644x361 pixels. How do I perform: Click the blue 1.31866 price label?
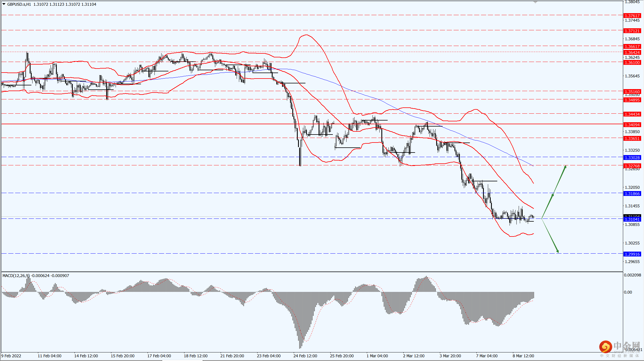(x=632, y=194)
